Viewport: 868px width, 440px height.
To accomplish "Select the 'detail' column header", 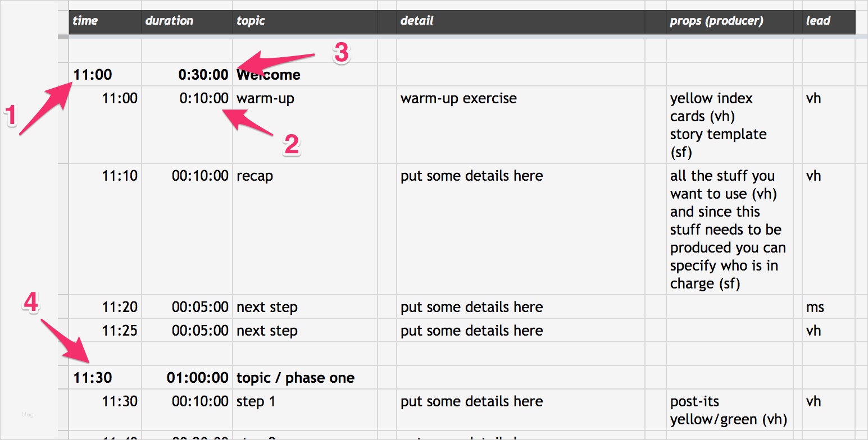I will [417, 21].
